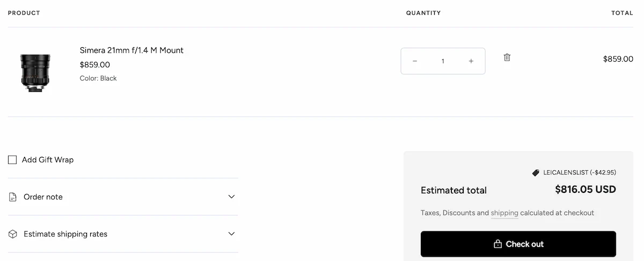Click the Order note document icon
The image size is (644, 261).
13,197
